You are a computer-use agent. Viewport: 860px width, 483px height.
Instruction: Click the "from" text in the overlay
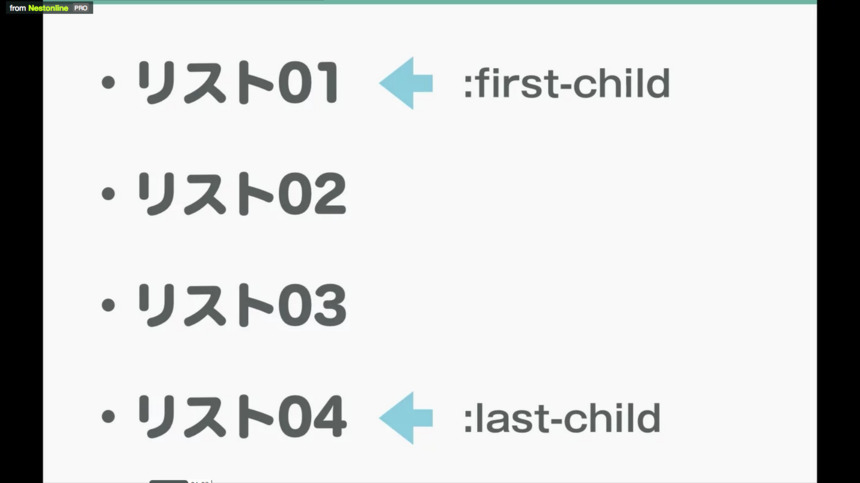point(18,8)
